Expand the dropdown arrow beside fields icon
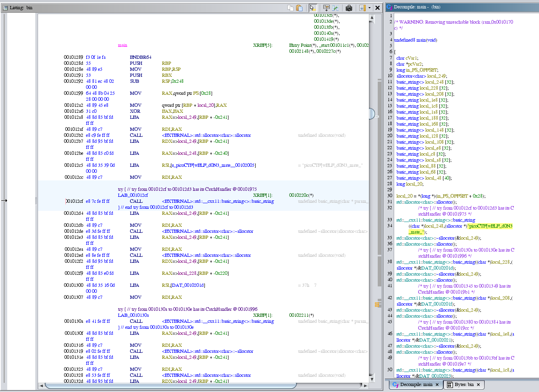 tap(369, 8)
